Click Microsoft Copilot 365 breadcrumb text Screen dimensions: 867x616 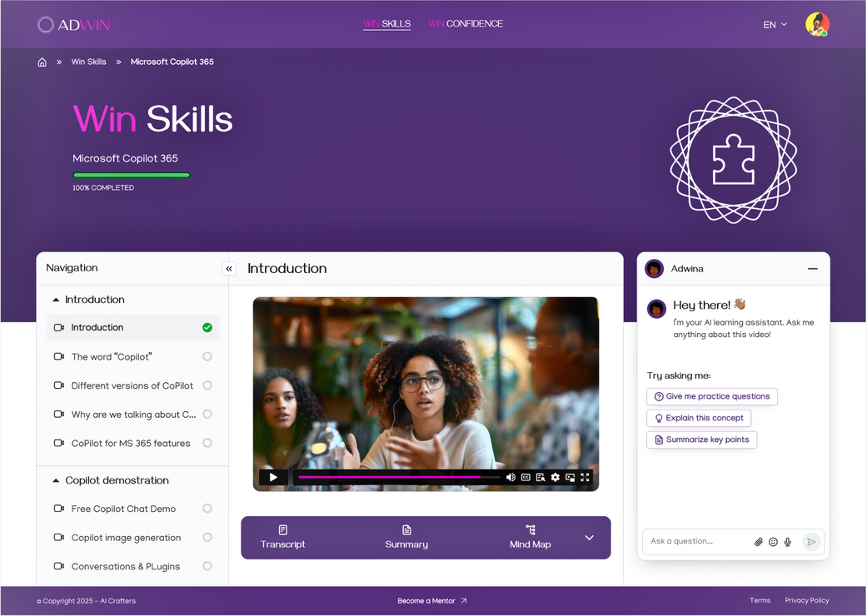(x=172, y=62)
